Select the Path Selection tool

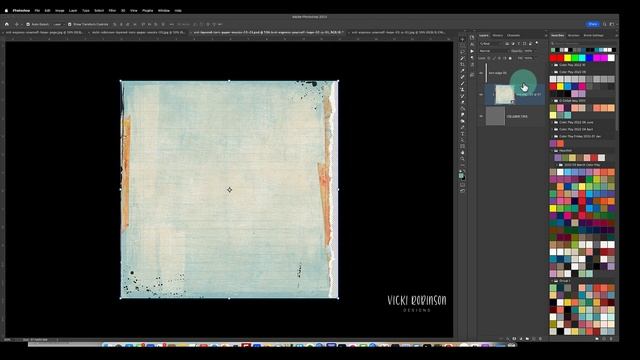tap(462, 140)
